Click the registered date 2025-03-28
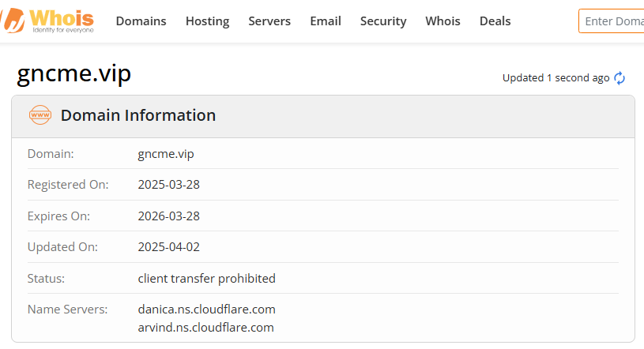Viewport: 644px width, 349px height. [x=168, y=185]
